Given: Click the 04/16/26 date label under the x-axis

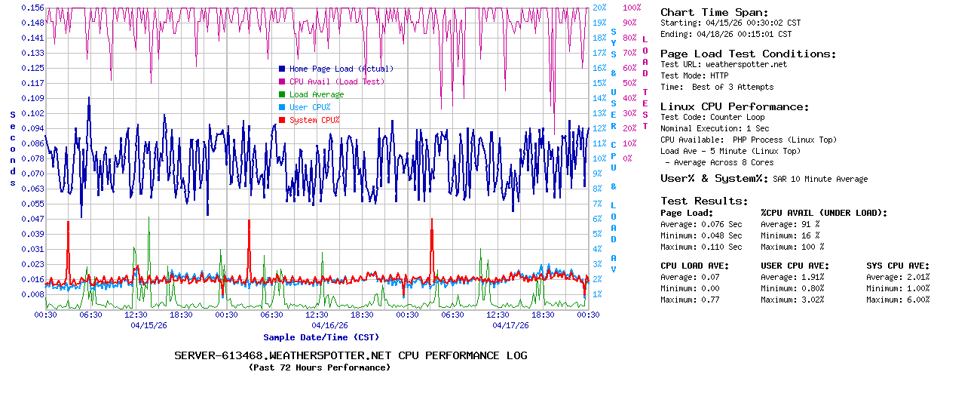Looking at the screenshot, I should [x=329, y=326].
